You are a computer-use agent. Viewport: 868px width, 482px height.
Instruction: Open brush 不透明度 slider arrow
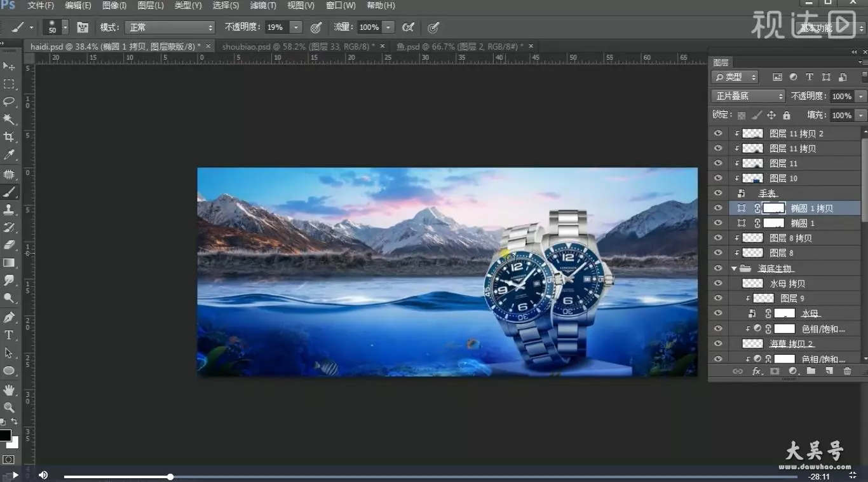pyautogui.click(x=295, y=27)
